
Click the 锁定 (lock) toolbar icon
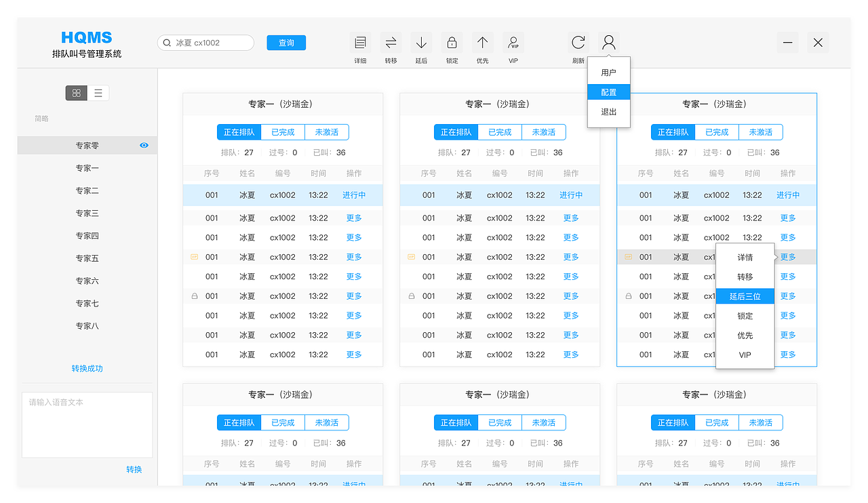tap(452, 42)
